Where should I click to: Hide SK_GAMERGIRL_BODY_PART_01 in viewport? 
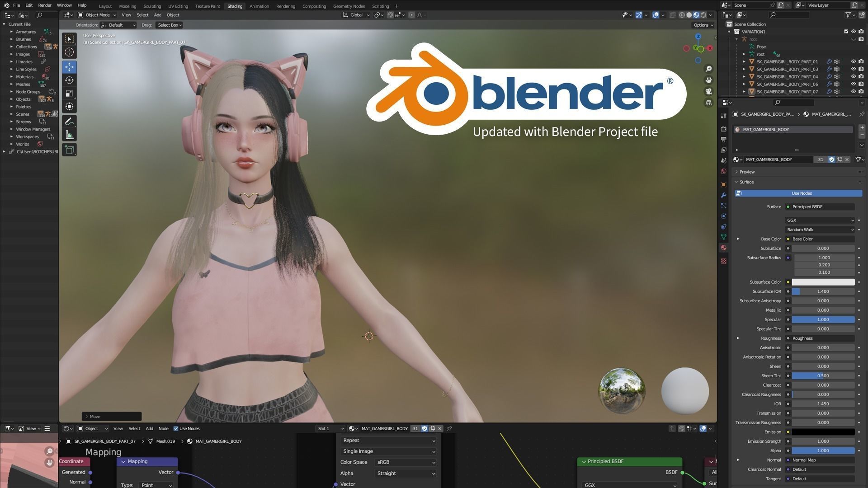(854, 61)
